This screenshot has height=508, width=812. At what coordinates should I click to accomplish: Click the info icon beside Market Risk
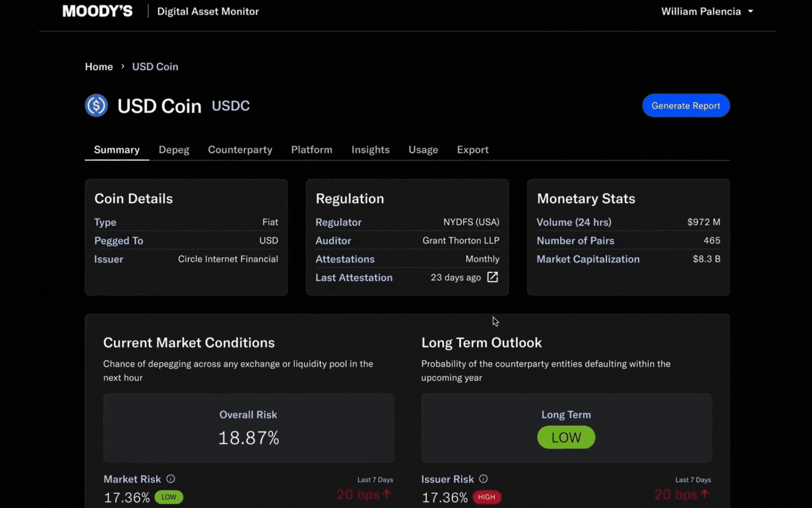(x=171, y=479)
